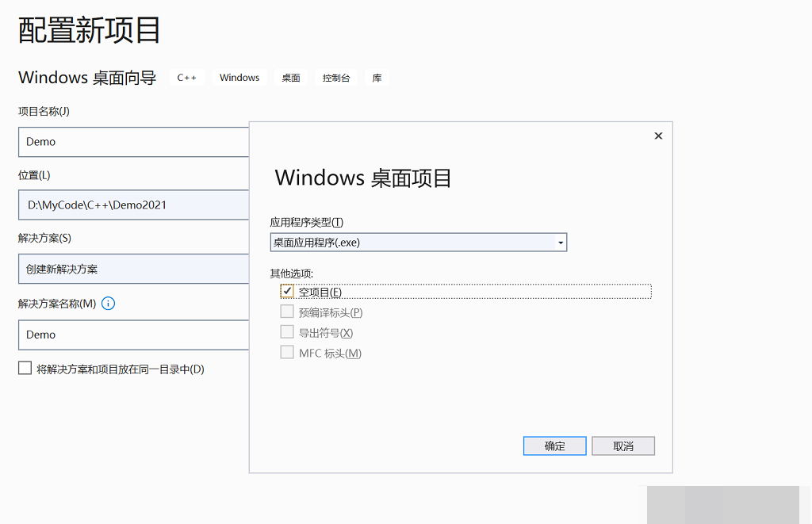Click the info icon beside 解决方案名称

pos(108,304)
